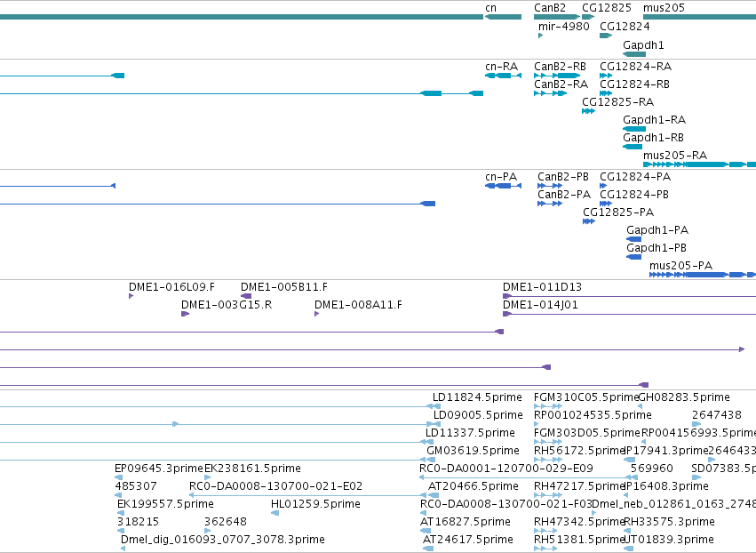Click the Gapdh1-PB protein bar
The height and width of the screenshot is (553, 756).
click(634, 257)
